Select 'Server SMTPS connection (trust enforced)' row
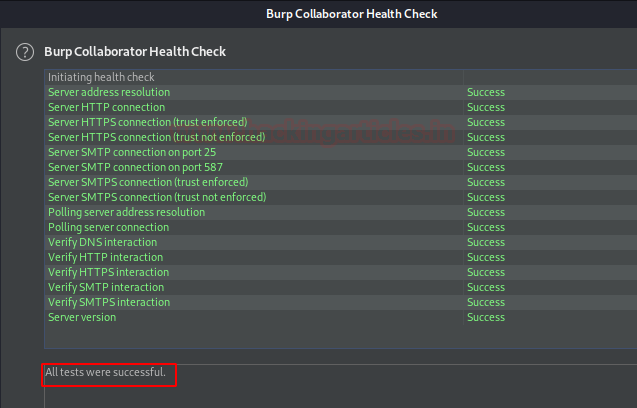 (340, 182)
